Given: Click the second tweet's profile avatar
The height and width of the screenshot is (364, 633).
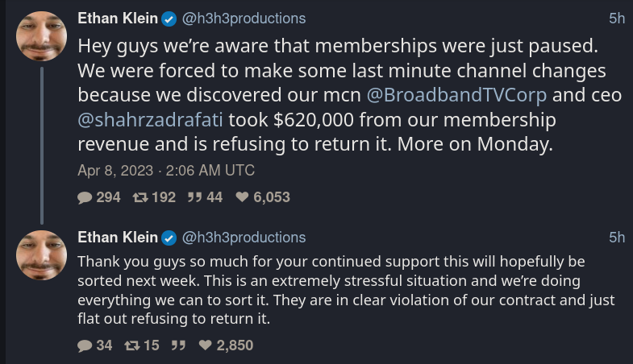Looking at the screenshot, I should click(42, 255).
